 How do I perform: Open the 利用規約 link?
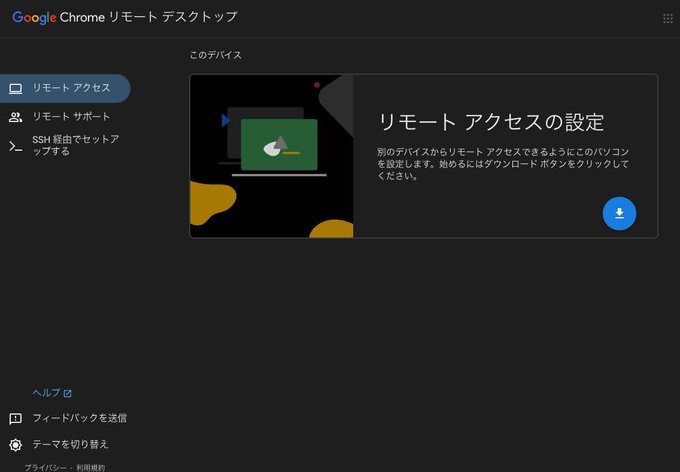[91, 468]
